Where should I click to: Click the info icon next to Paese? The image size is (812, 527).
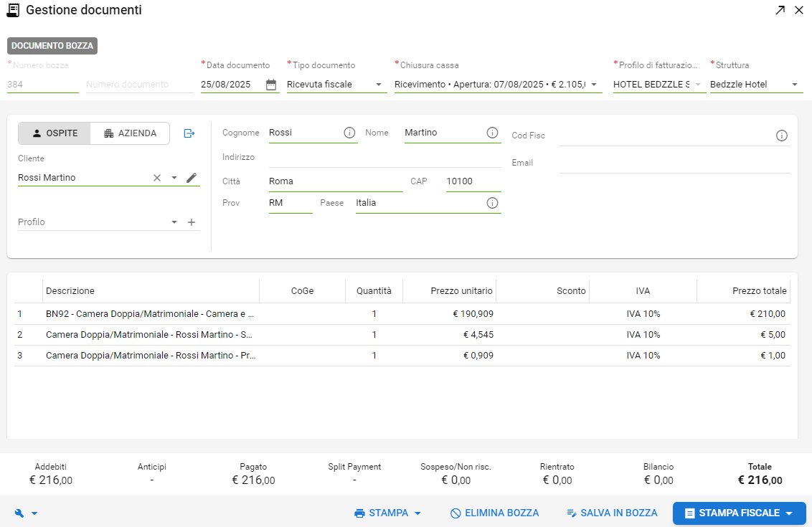click(x=492, y=203)
